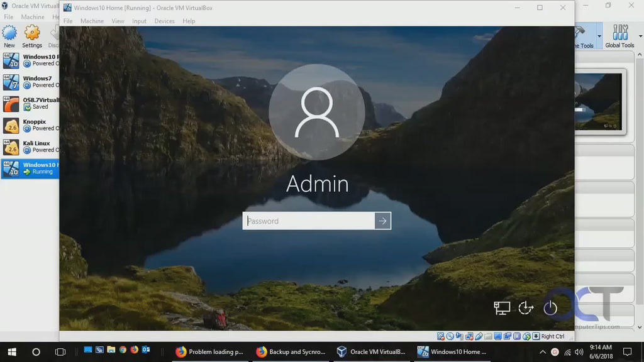The image size is (644, 362).
Task: Open the Devices menu in the VM window
Action: (164, 21)
